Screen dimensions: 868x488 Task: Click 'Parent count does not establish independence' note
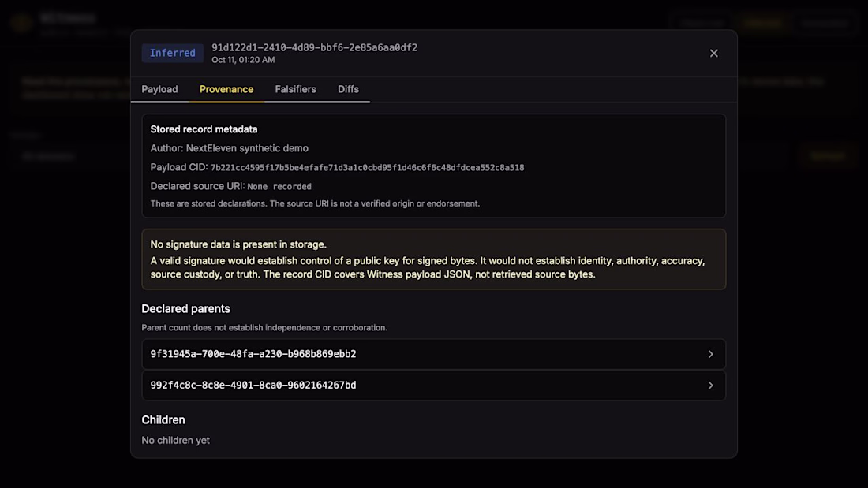pyautogui.click(x=264, y=327)
